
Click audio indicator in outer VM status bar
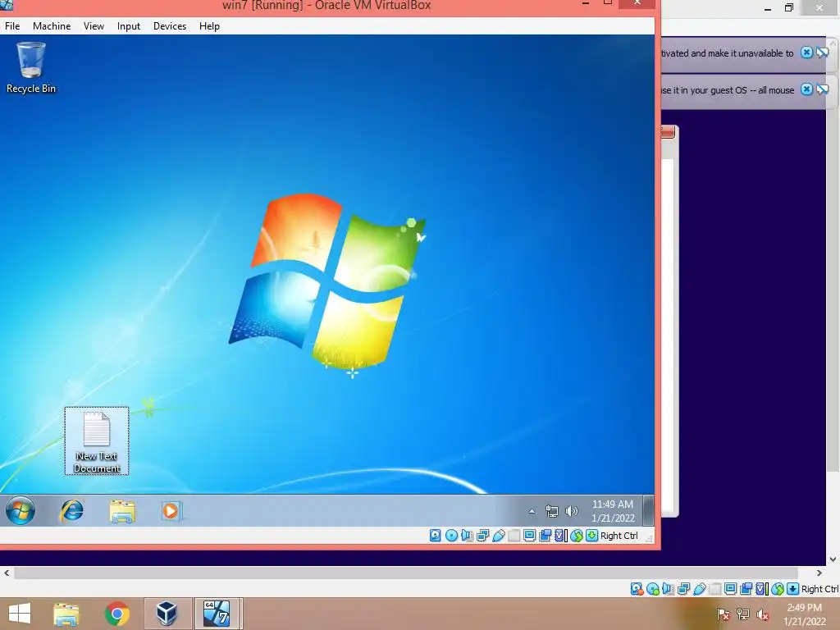(668, 589)
